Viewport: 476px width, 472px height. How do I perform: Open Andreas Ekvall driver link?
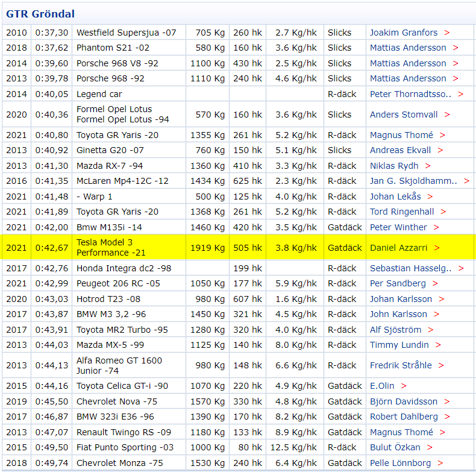[400, 150]
